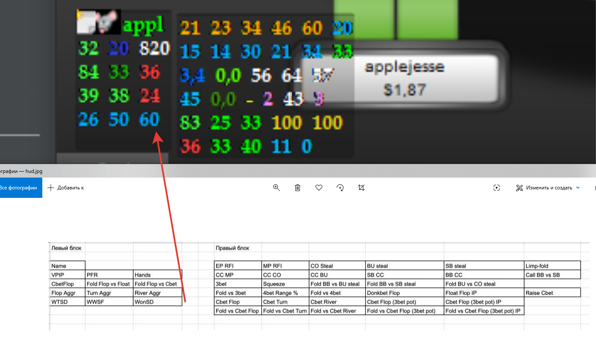The width and height of the screenshot is (596, 364).
Task: Click the note icon in the HUD
Action: [87, 22]
